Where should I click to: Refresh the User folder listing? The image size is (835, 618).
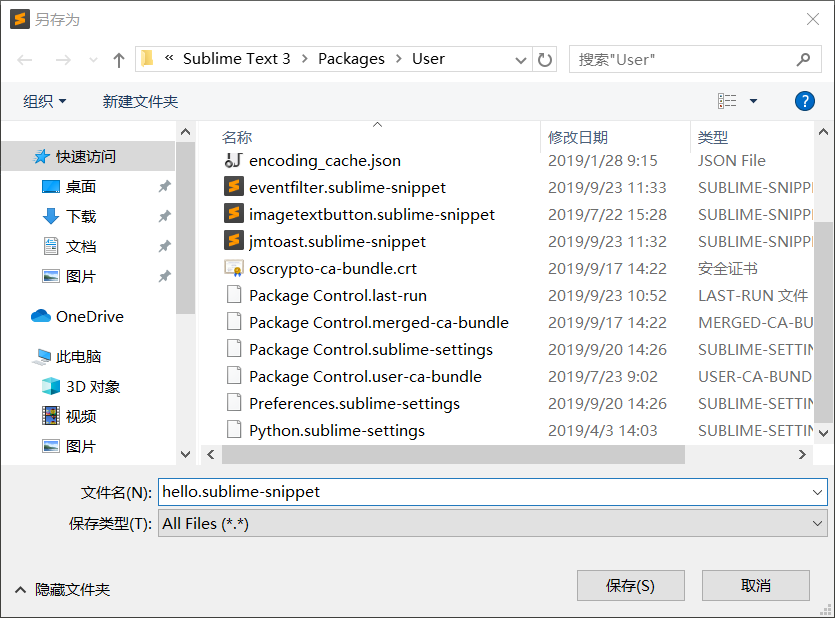coord(545,59)
